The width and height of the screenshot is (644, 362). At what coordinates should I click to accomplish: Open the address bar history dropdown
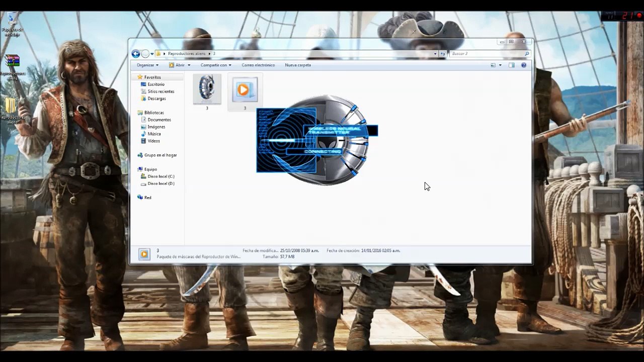(x=435, y=53)
